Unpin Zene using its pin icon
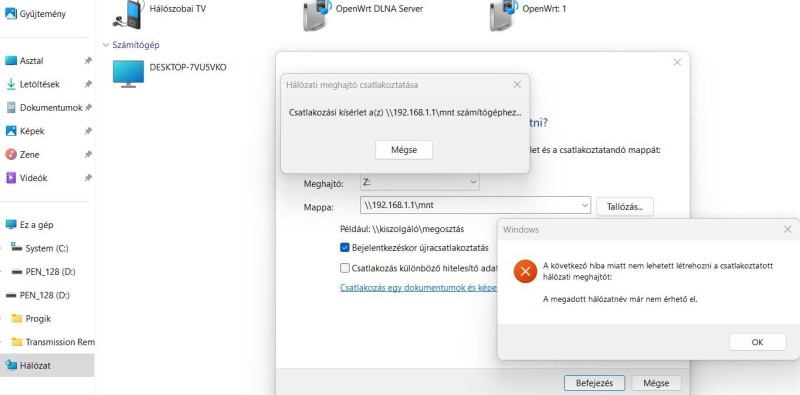The height and width of the screenshot is (395, 800). (x=88, y=154)
